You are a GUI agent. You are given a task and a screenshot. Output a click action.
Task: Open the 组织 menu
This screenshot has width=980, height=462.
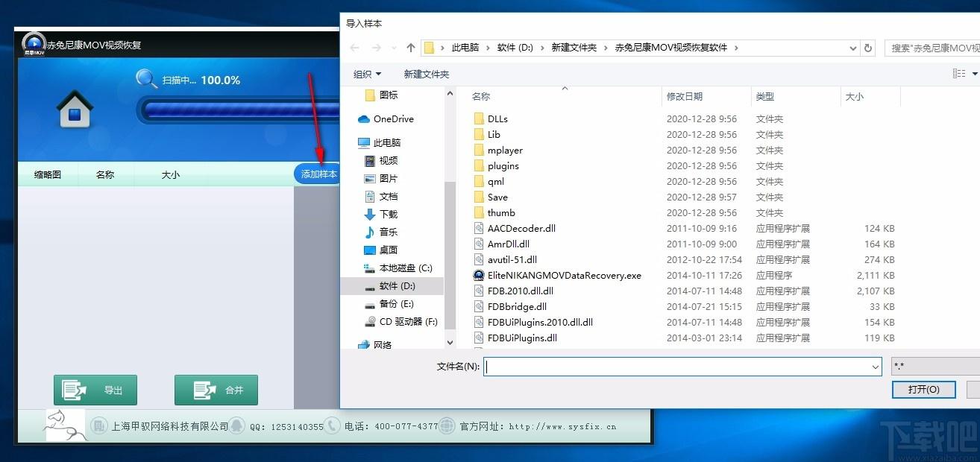click(367, 74)
